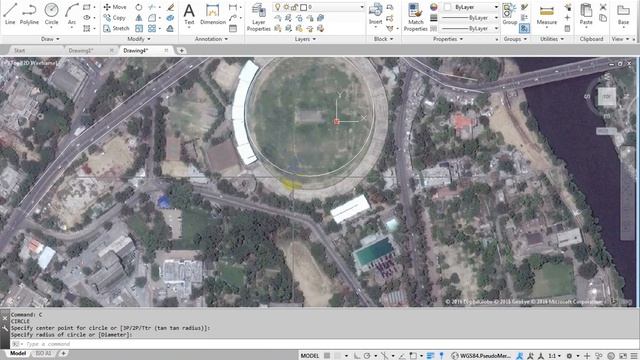Select the Erase tool icon
The height and width of the screenshot is (360, 640).
tap(171, 7)
